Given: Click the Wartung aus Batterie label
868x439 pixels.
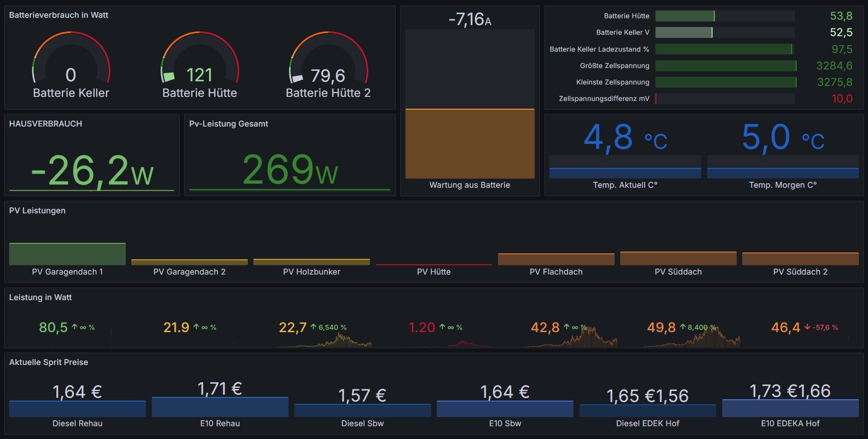Looking at the screenshot, I should (470, 185).
